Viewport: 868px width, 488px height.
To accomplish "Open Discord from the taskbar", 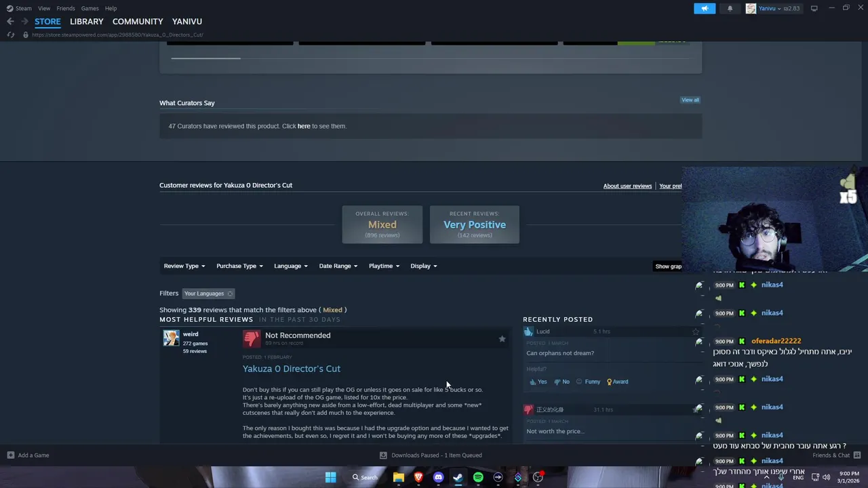I will 438,477.
